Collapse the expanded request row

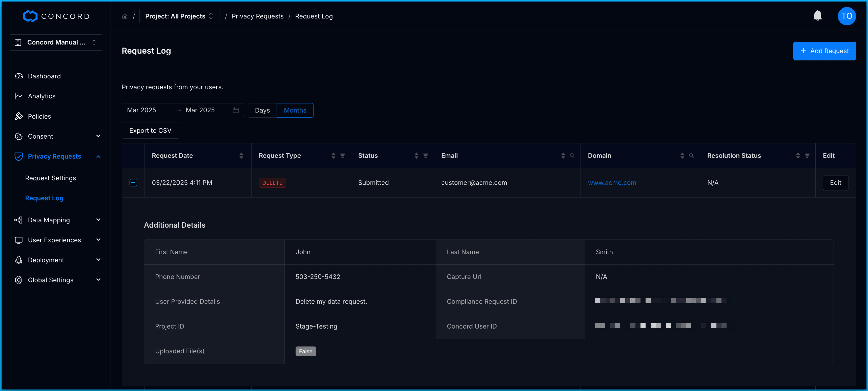[133, 183]
